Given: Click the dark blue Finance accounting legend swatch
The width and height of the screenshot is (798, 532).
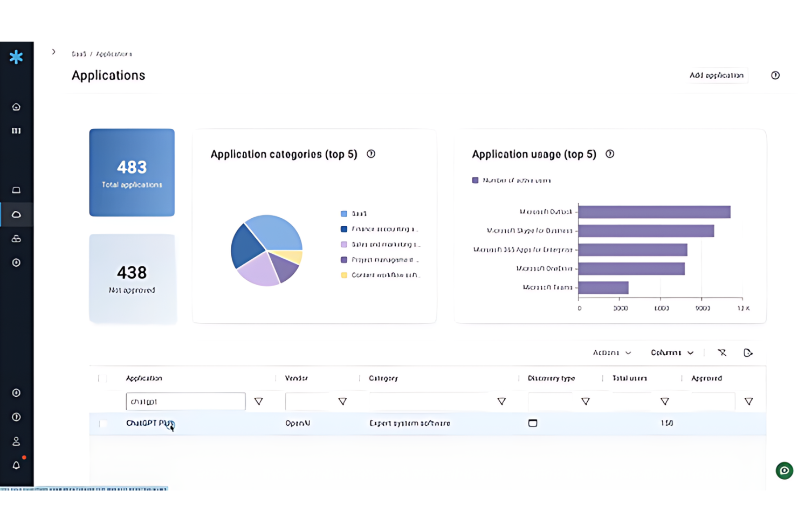Looking at the screenshot, I should coord(344,229).
